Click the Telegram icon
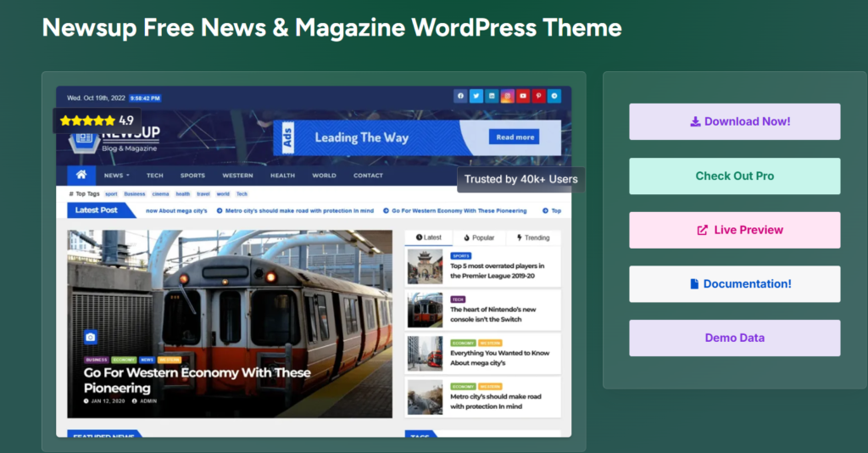The image size is (868, 453). pyautogui.click(x=554, y=96)
